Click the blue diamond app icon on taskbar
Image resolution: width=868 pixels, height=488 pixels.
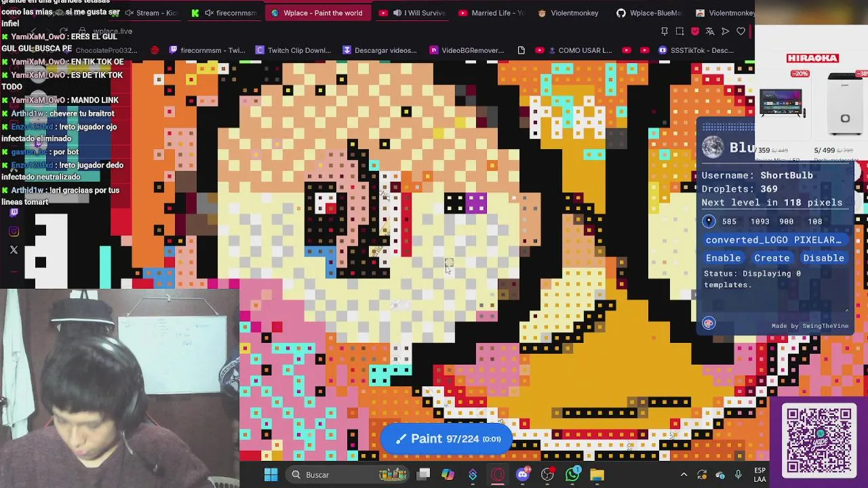click(x=473, y=474)
